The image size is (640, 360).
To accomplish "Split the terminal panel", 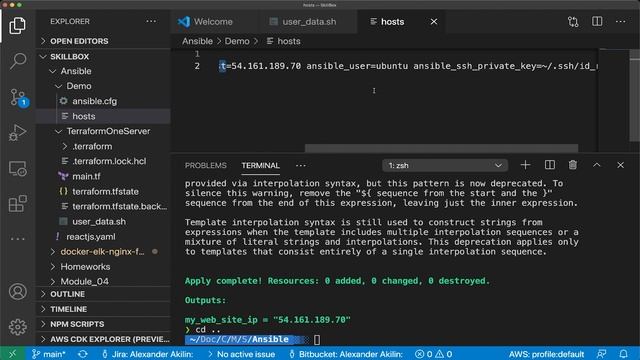I will pyautogui.click(x=549, y=165).
